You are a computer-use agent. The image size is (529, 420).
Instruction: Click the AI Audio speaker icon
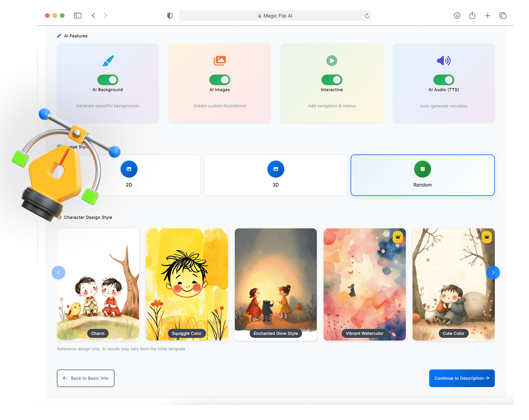click(x=443, y=61)
